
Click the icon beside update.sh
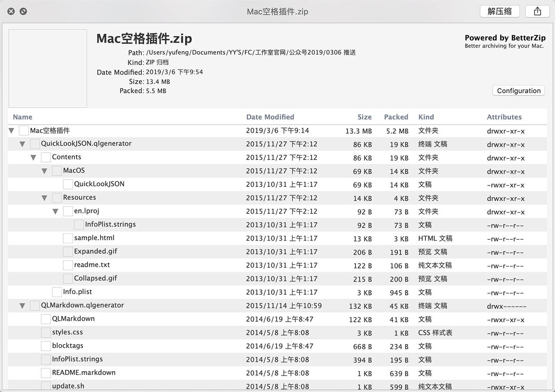tap(46, 386)
